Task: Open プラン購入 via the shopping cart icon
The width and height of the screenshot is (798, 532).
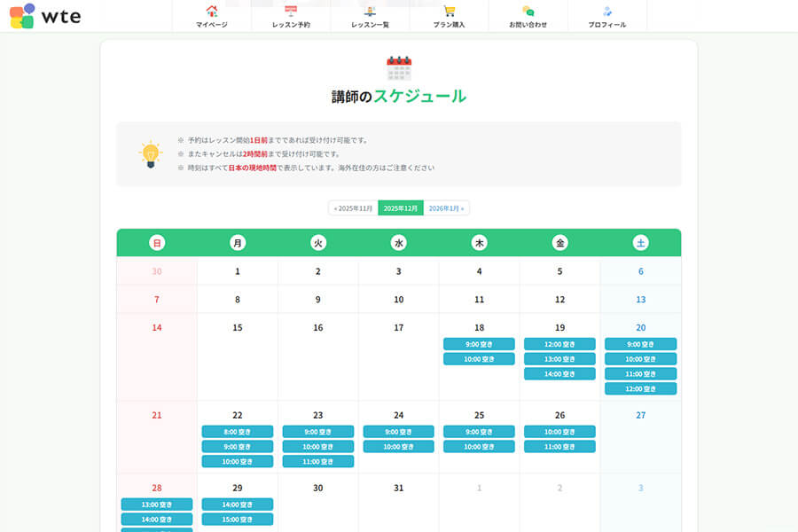Action: [x=450, y=12]
